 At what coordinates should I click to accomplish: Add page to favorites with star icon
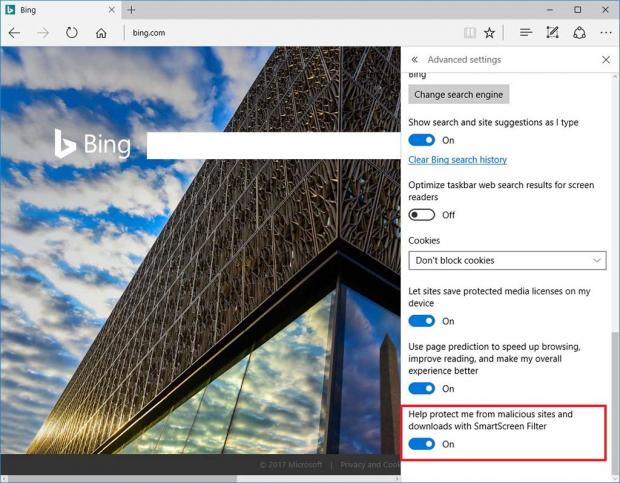(490, 33)
